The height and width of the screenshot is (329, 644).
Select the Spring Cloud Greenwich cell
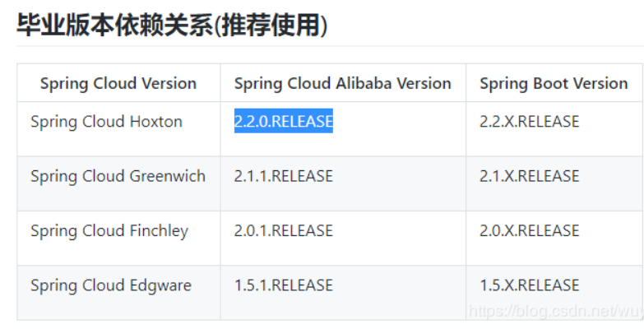[118, 183]
